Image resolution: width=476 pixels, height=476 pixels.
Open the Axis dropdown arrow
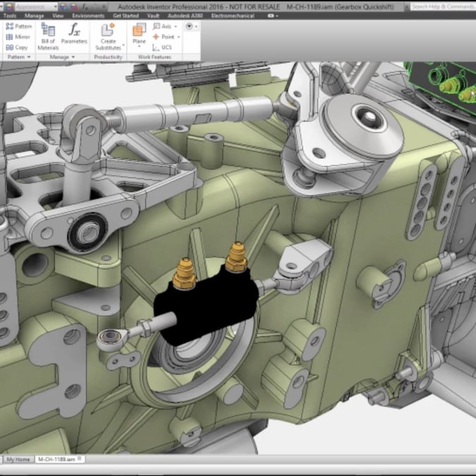coord(176,27)
